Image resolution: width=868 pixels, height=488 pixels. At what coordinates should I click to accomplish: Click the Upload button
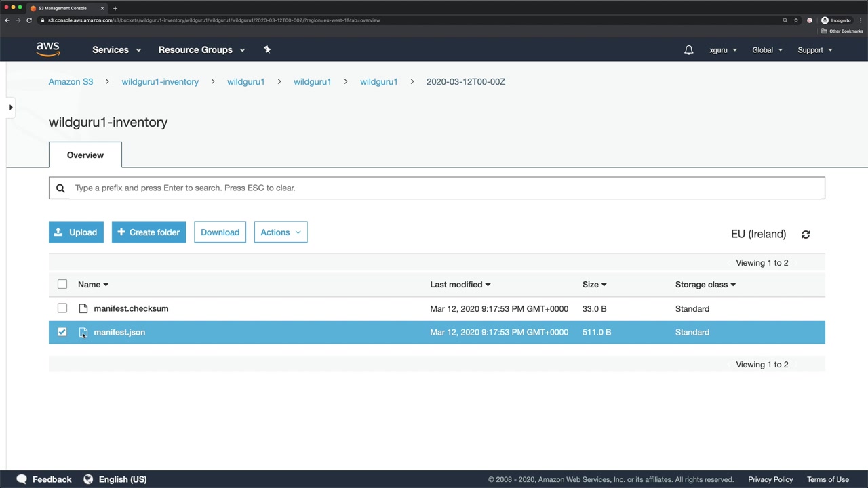point(76,232)
